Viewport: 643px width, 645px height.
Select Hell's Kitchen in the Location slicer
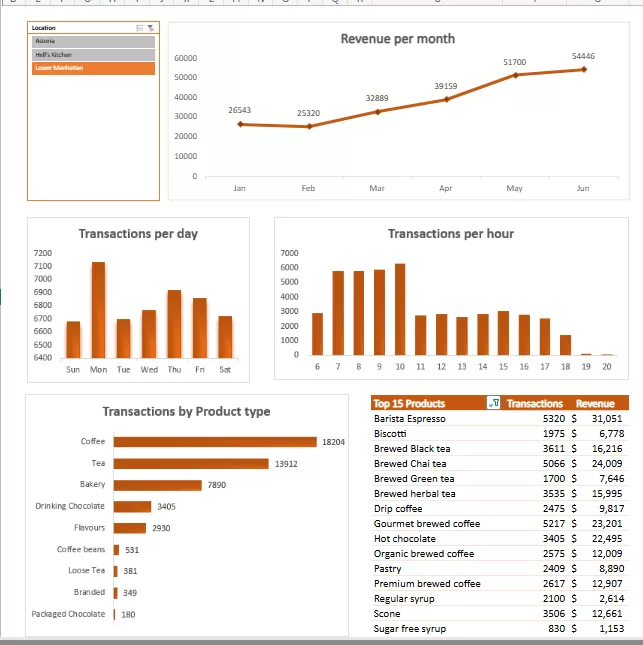(x=92, y=55)
